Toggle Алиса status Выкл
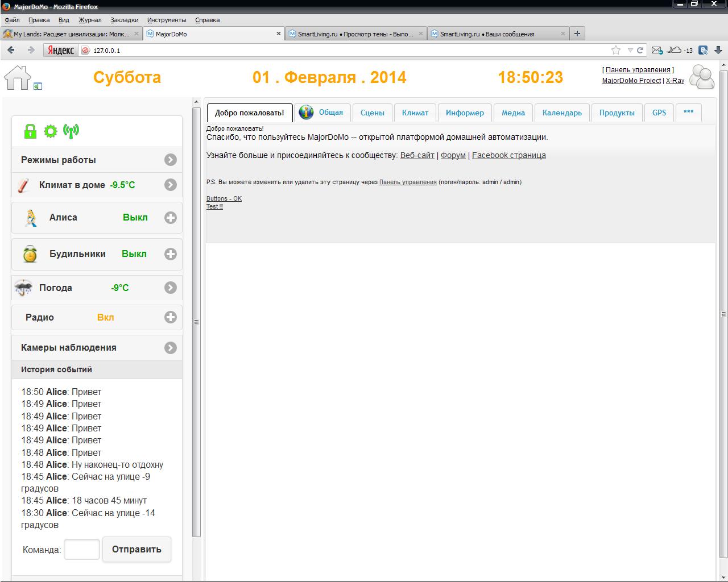This screenshot has height=582, width=728. coord(135,218)
